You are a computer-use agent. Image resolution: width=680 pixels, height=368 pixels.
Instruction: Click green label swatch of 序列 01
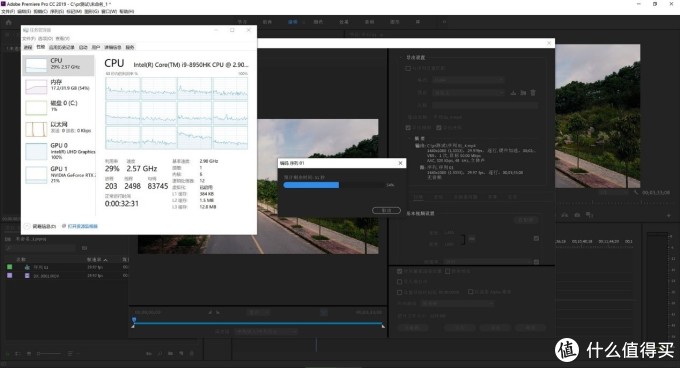(10, 267)
